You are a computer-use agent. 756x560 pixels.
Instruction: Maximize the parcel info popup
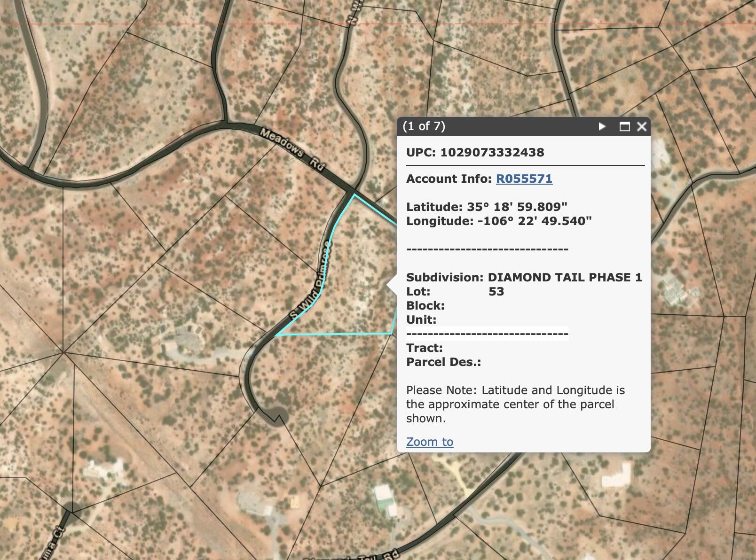pyautogui.click(x=624, y=126)
